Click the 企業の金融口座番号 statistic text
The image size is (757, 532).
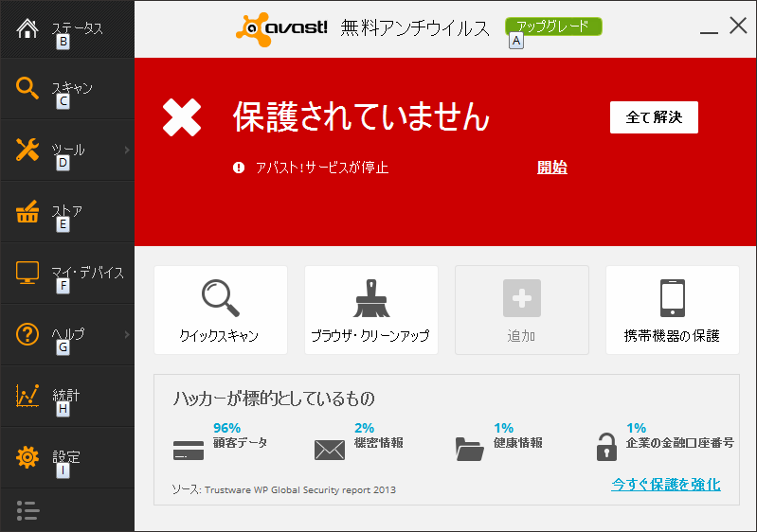pos(680,442)
